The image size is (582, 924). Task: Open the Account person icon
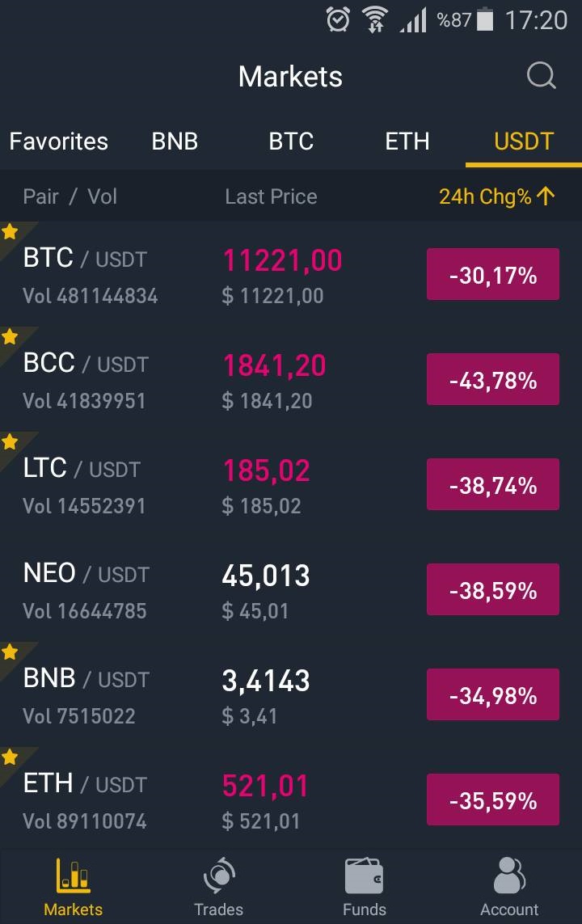pos(509,875)
